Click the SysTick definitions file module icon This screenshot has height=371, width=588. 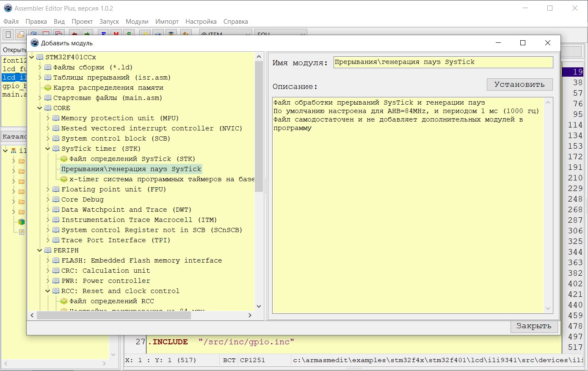(x=64, y=159)
